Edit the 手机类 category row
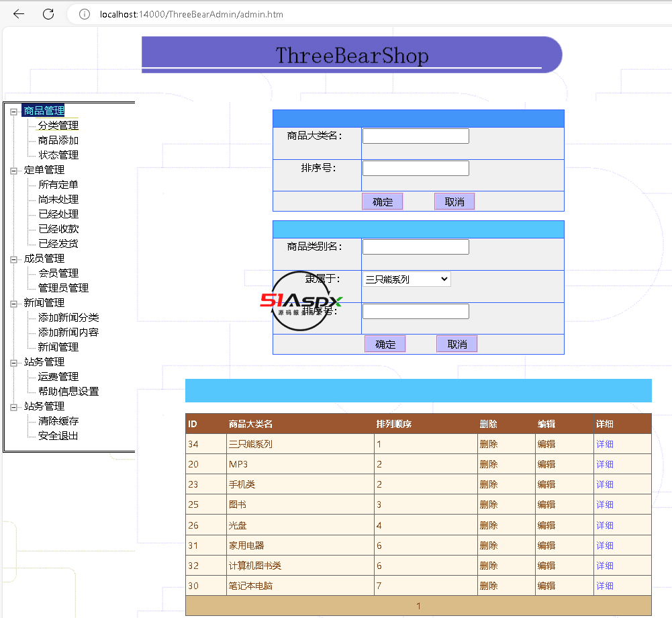The width and height of the screenshot is (672, 618). tap(546, 484)
